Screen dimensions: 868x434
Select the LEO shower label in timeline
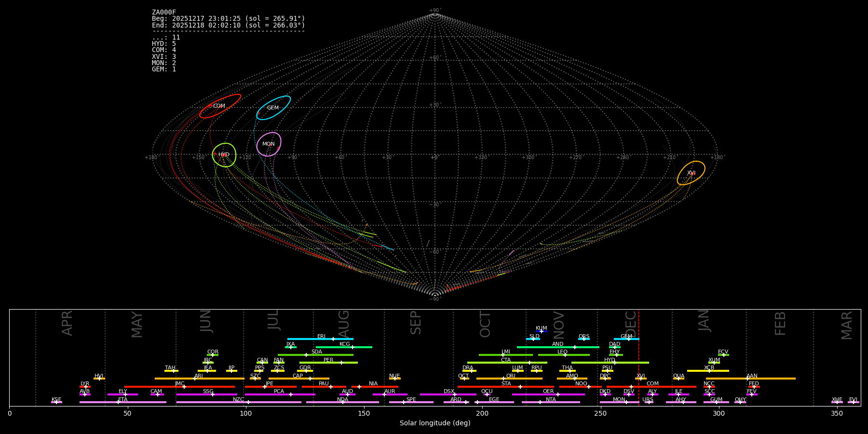[562, 352]
